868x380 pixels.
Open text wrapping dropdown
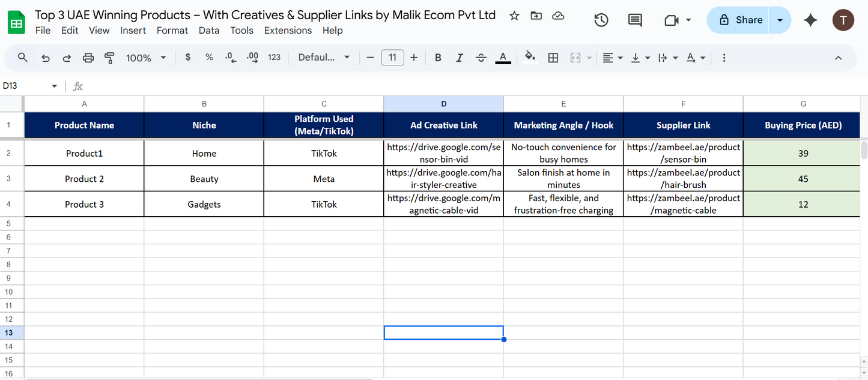[x=668, y=58]
